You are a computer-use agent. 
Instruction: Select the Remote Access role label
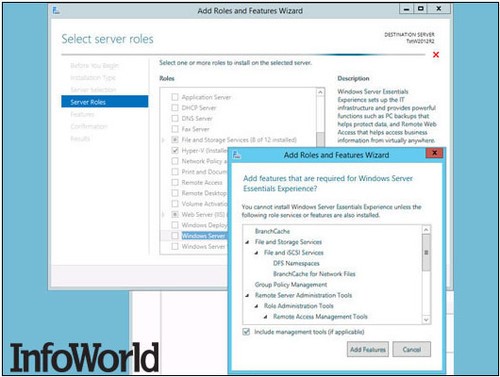[202, 182]
